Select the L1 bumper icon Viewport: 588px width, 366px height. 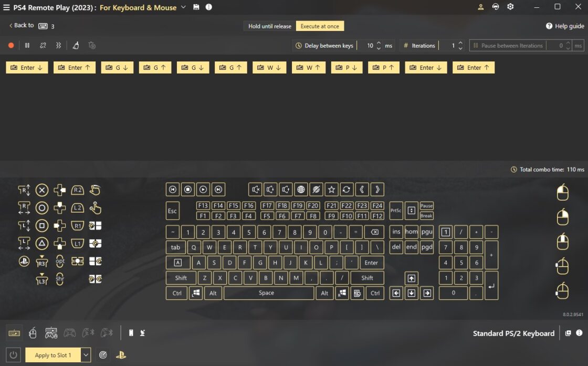pyautogui.click(x=77, y=243)
